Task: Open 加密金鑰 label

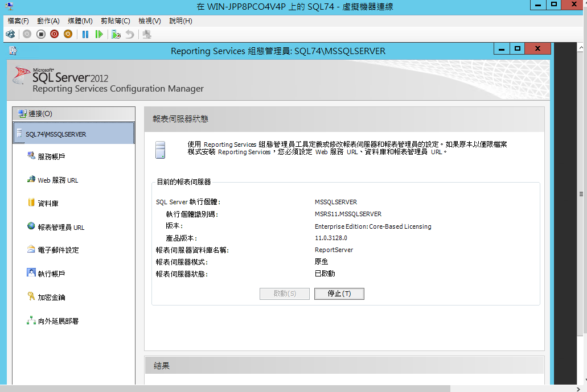Action: tap(52, 298)
